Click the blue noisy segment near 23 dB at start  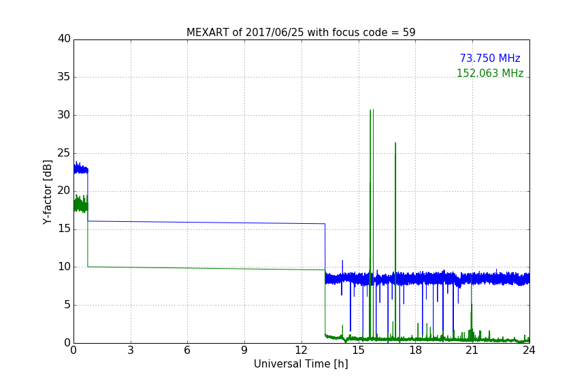(80, 169)
